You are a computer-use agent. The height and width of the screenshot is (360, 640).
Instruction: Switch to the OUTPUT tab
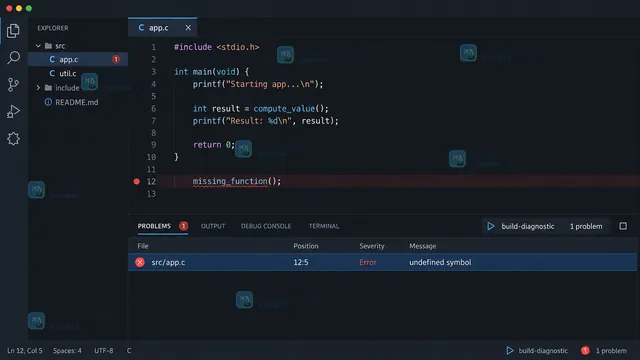coord(213,226)
